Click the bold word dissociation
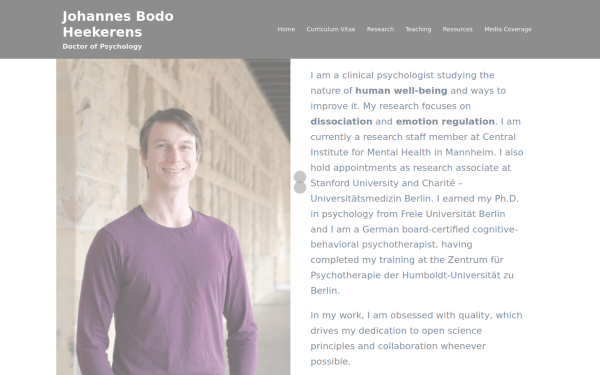The width and height of the screenshot is (600, 375). point(341,121)
